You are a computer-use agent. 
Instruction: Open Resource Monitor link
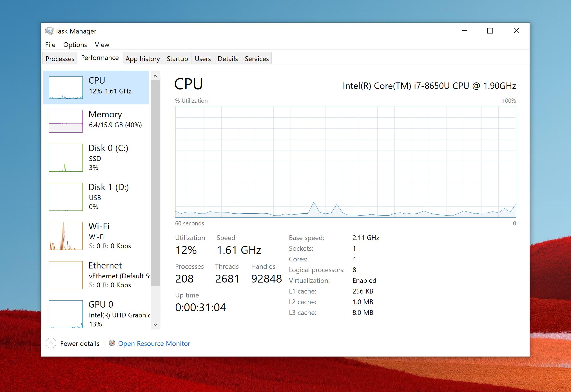154,343
